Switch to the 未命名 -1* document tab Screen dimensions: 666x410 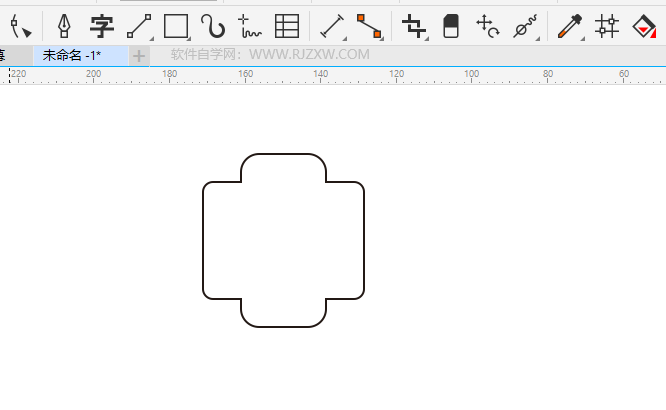coord(72,55)
